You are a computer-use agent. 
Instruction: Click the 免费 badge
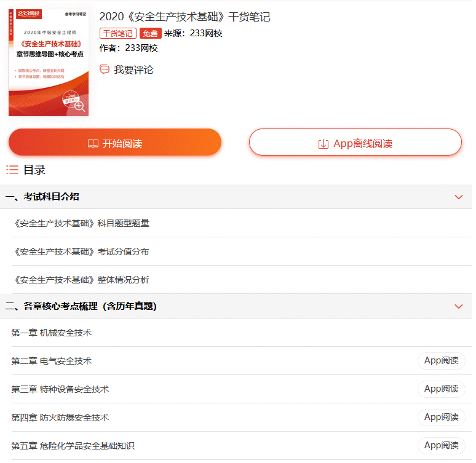[151, 34]
